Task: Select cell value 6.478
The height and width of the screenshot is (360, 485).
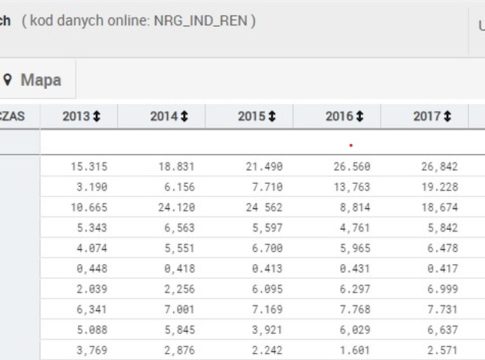Action: (443, 248)
